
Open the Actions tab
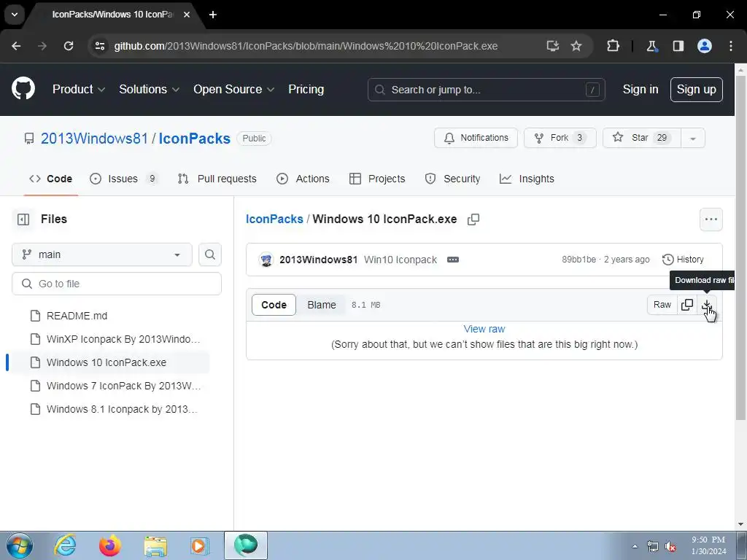303,179
